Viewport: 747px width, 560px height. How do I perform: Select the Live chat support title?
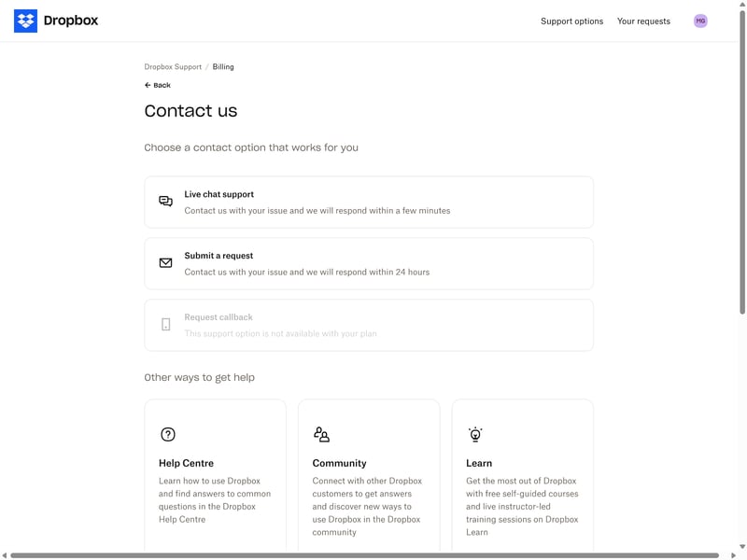tap(218, 194)
